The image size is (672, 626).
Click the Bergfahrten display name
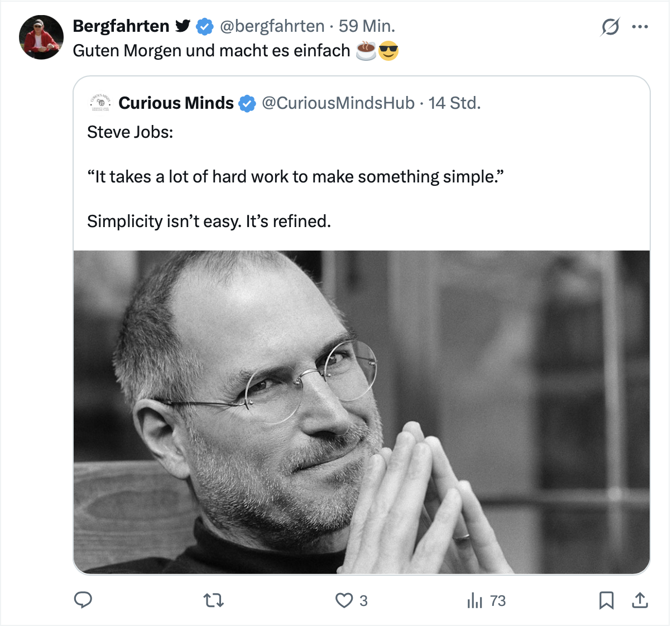[121, 26]
